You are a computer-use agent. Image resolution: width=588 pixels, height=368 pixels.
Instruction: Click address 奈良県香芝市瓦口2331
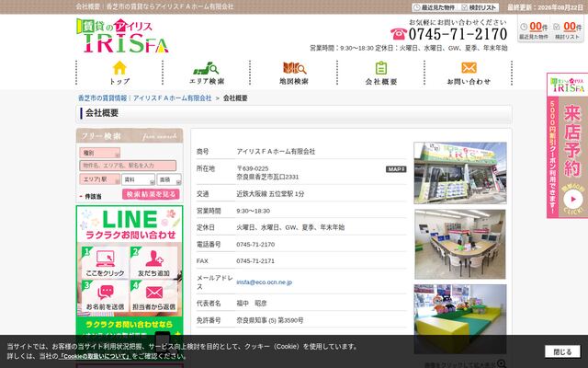267,177
